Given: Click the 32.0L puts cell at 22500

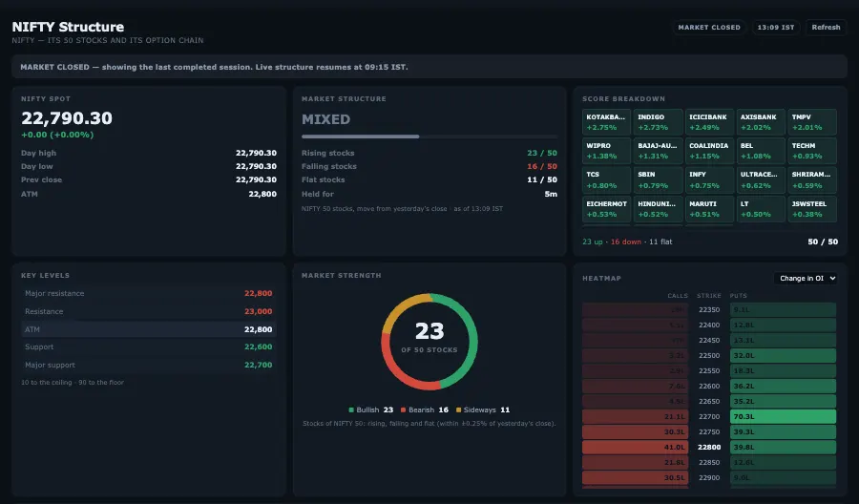Looking at the screenshot, I should [x=783, y=355].
